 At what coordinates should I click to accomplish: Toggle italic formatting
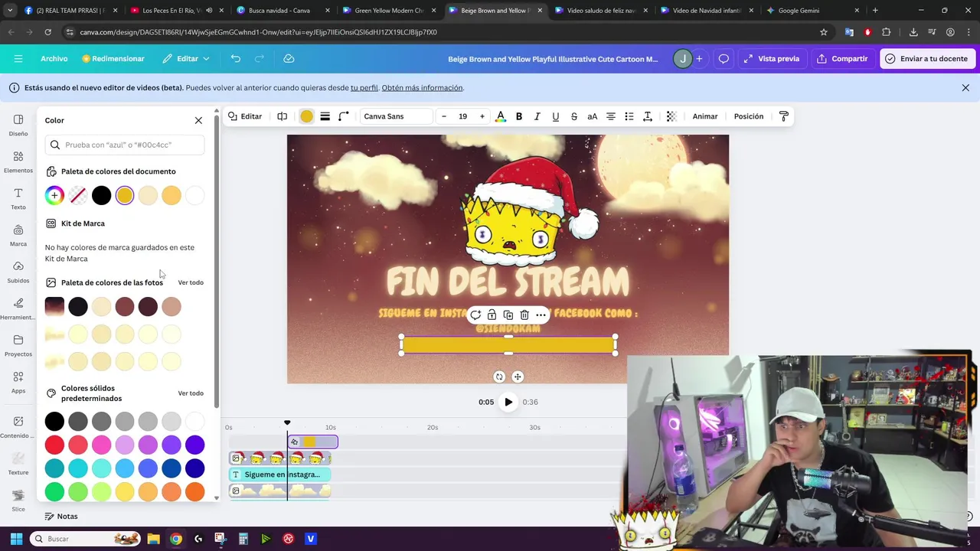(x=537, y=116)
